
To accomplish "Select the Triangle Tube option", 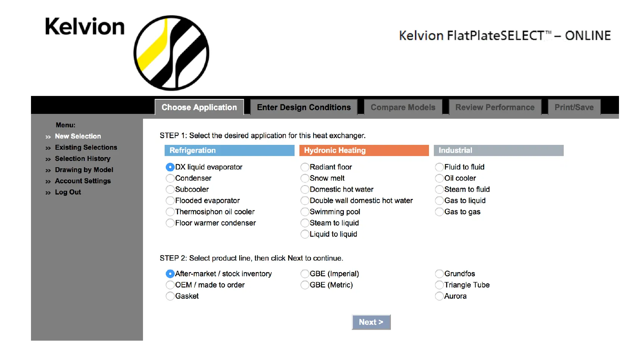I will coord(439,285).
